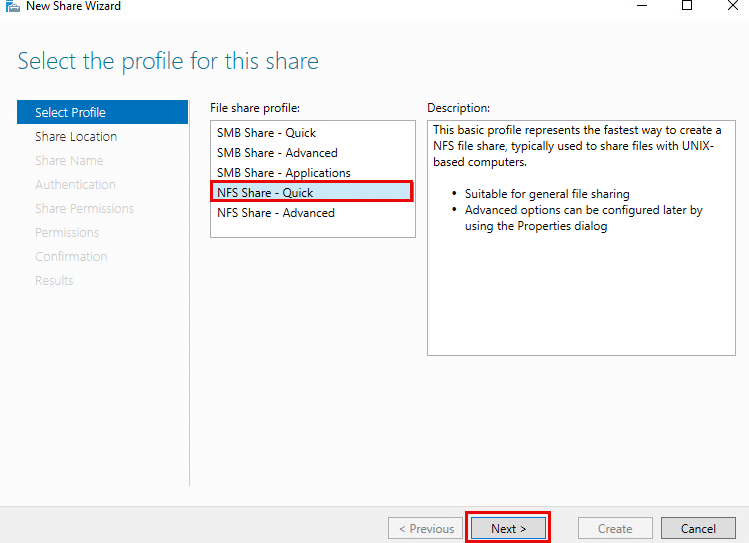The width and height of the screenshot is (749, 543).
Task: Choose NFS Share - Advanced profile
Action: (276, 213)
